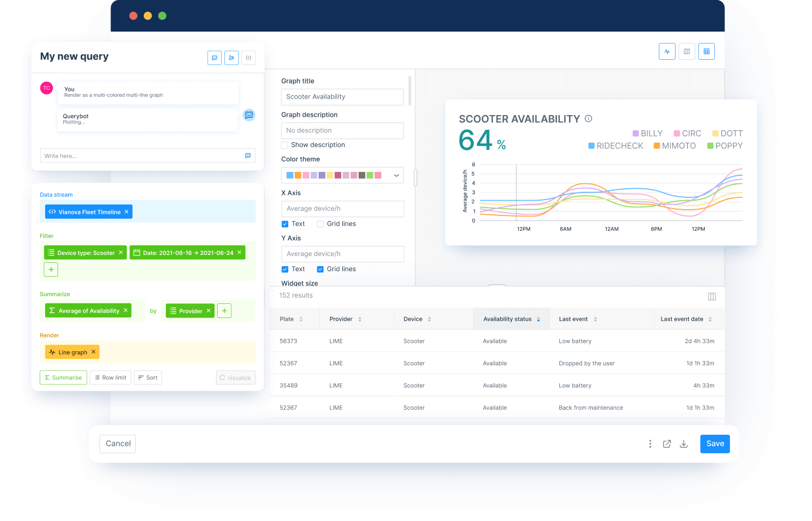Click the Graph title input field
The height and width of the screenshot is (521, 812).
click(x=342, y=97)
